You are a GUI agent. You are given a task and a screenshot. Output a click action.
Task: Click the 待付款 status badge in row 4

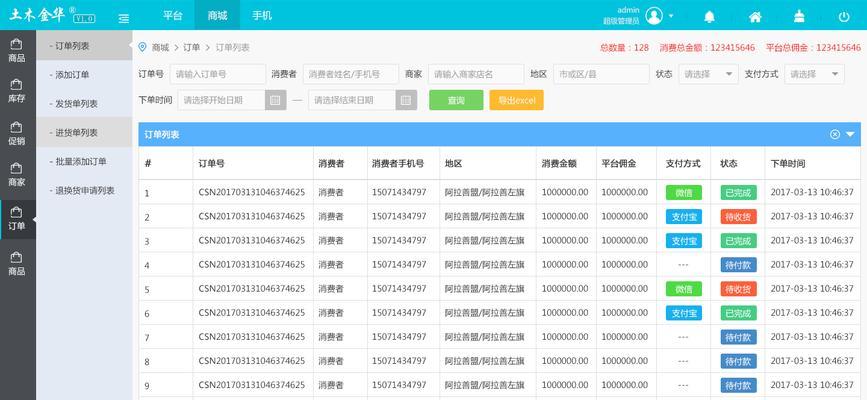(738, 264)
